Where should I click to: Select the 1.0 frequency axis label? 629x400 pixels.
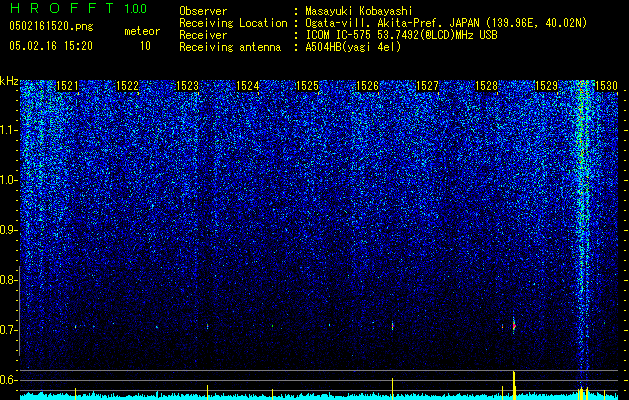tap(9, 180)
